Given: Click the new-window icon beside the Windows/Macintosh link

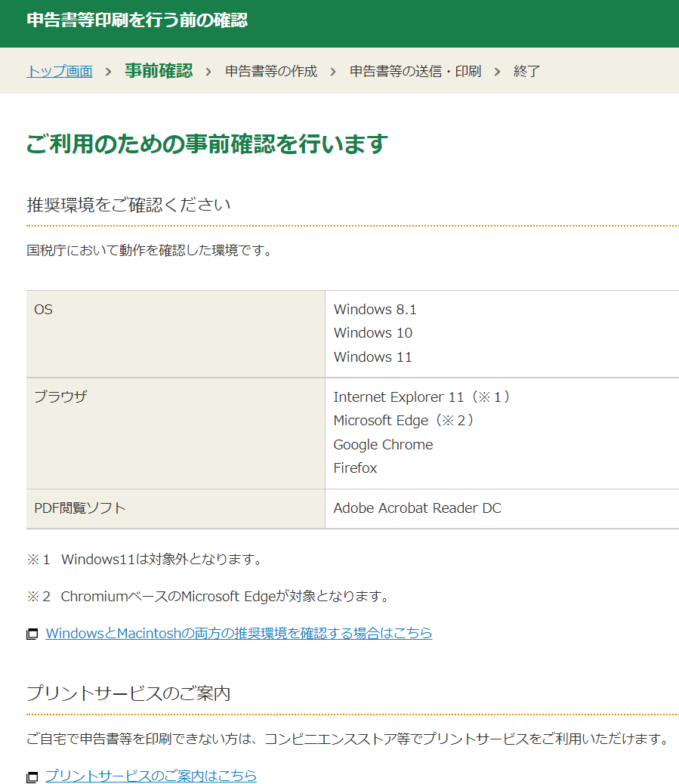Looking at the screenshot, I should click(32, 634).
